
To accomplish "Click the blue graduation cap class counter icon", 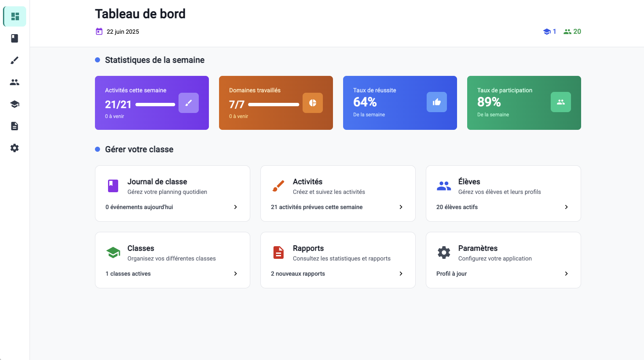I will click(547, 32).
